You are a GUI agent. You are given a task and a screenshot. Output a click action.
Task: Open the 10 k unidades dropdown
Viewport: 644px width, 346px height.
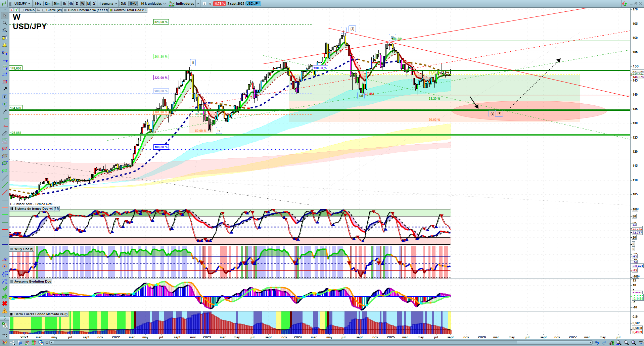pos(153,4)
